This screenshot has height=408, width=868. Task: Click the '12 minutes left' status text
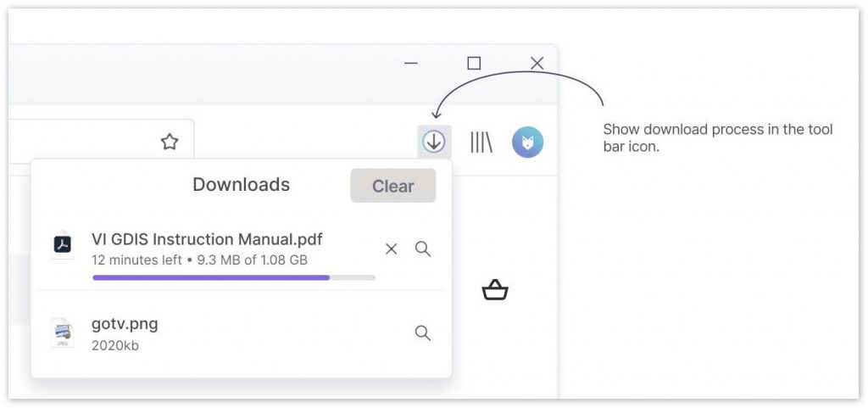pos(136,260)
